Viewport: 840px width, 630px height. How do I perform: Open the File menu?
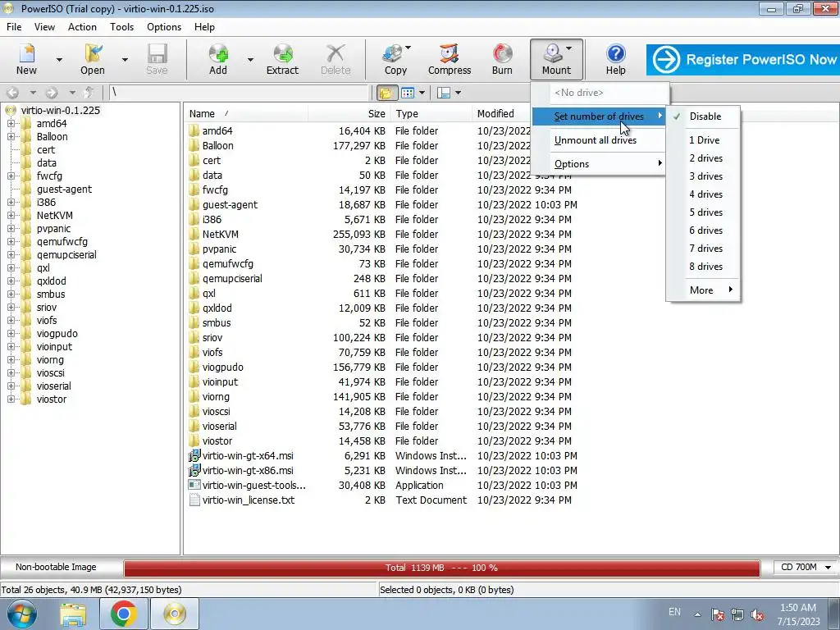tap(14, 27)
